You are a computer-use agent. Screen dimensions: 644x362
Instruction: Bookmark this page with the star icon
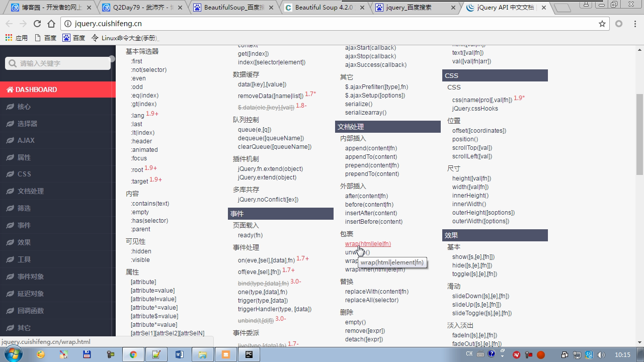coord(602,24)
